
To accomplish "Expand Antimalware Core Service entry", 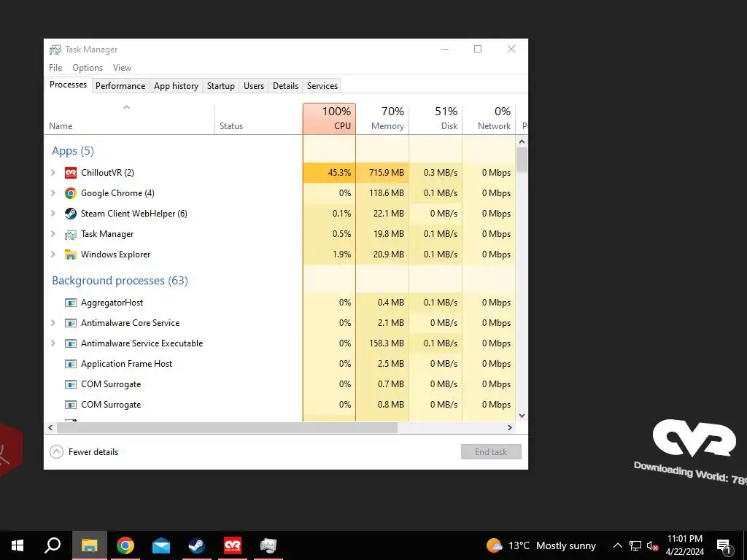I will tap(53, 323).
